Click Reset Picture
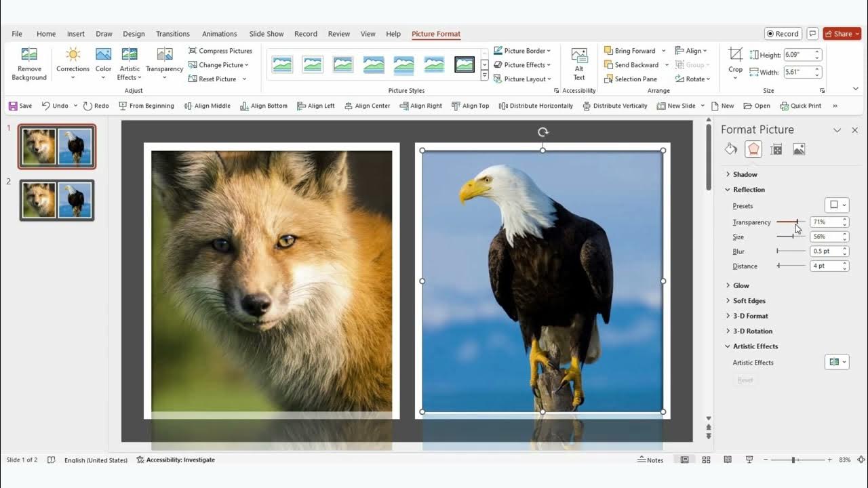The image size is (868, 488). tap(212, 79)
